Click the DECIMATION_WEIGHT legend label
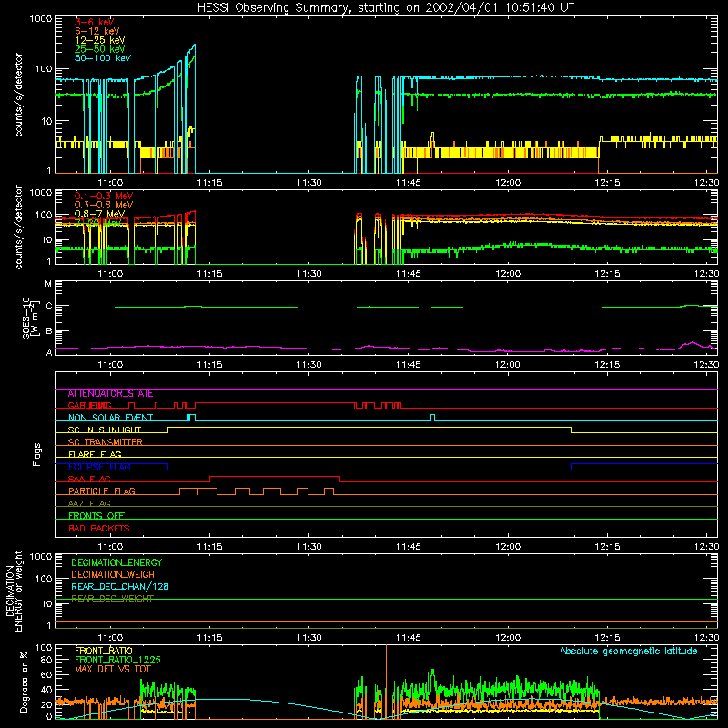Viewport: 728px width, 728px height. coord(116,574)
